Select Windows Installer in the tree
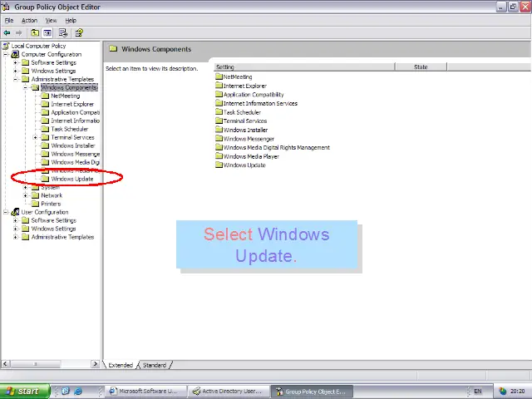This screenshot has height=399, width=532. click(x=73, y=146)
